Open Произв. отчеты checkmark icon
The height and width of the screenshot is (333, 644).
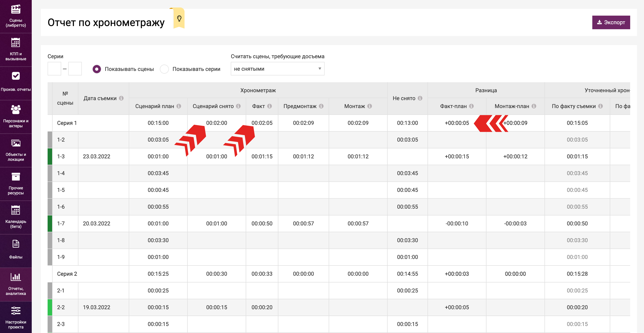(x=16, y=76)
